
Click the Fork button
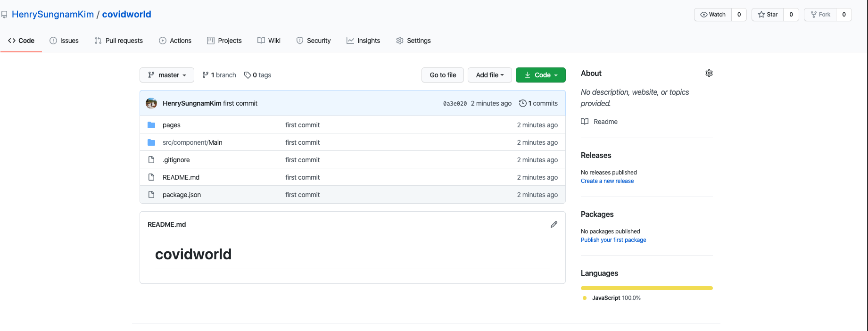pyautogui.click(x=820, y=15)
